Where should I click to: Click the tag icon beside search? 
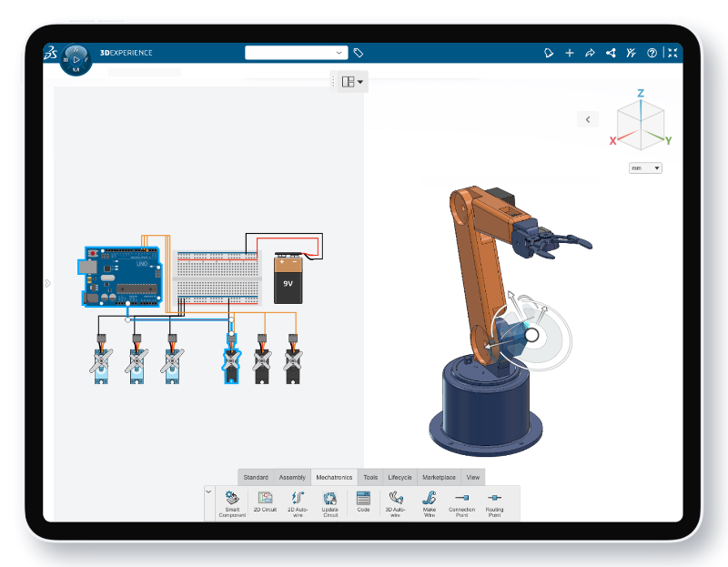tap(358, 53)
